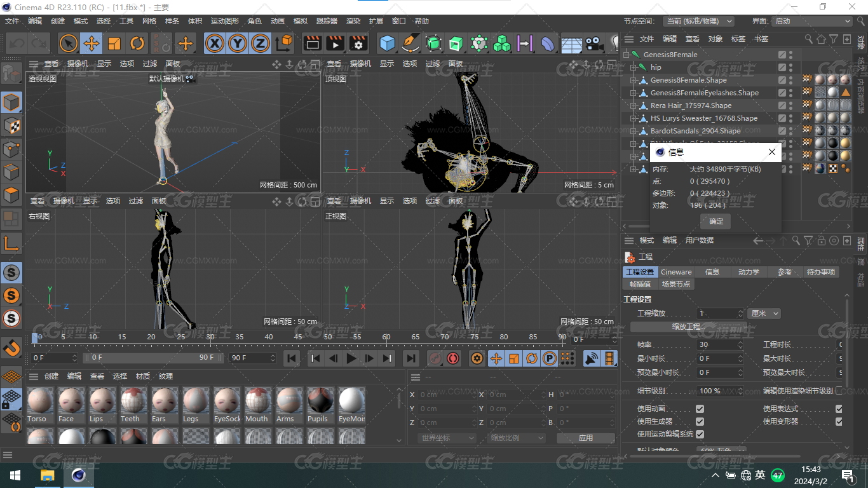Toggle Use Motion Clip System checkbox
868x488 pixels.
(x=700, y=434)
